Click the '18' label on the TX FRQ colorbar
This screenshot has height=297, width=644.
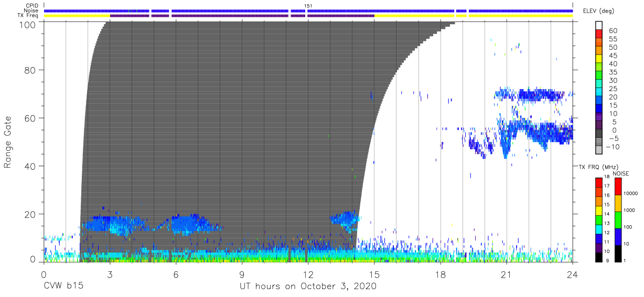coord(607,177)
